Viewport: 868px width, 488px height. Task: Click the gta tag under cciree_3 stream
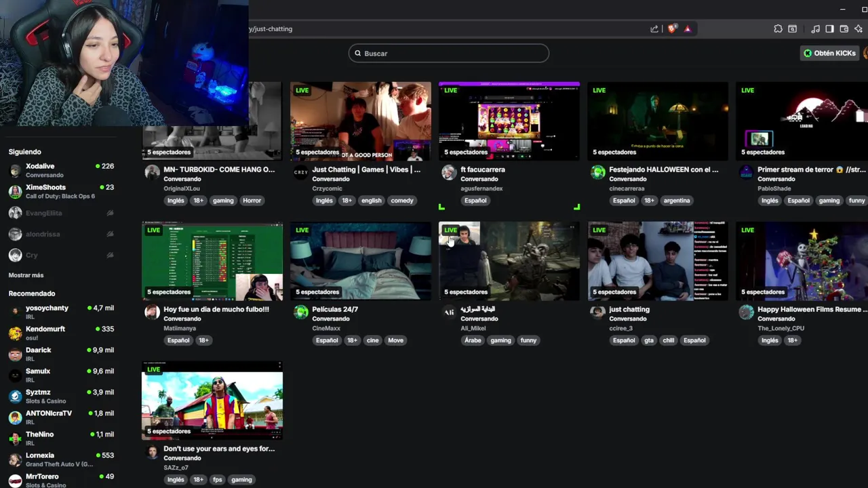[649, 340]
